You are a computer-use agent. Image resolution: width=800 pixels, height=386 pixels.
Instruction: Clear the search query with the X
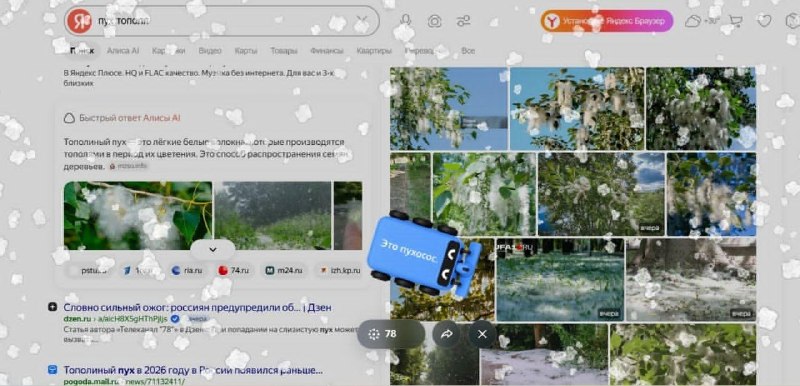(361, 21)
